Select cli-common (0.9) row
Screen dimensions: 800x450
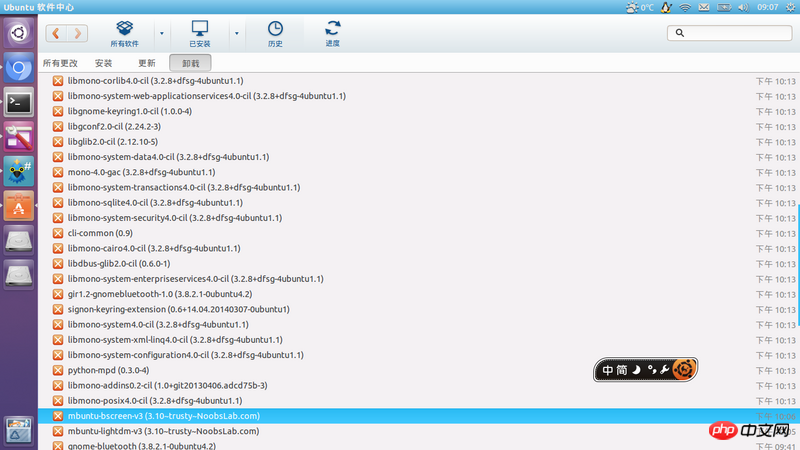coord(419,233)
